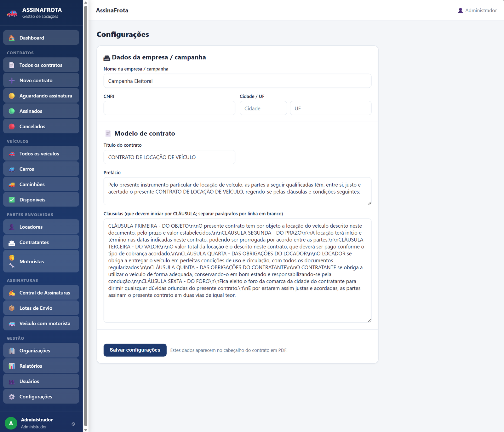Click the car icon beside Carros

[x=12, y=169]
